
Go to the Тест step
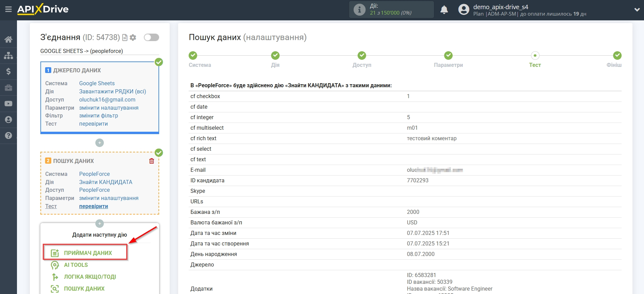[535, 59]
